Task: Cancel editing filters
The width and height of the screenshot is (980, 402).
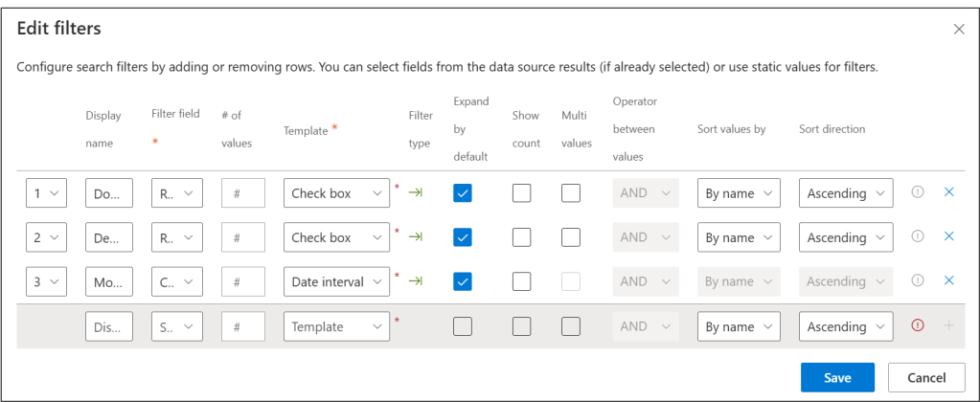Action: pos(925,377)
